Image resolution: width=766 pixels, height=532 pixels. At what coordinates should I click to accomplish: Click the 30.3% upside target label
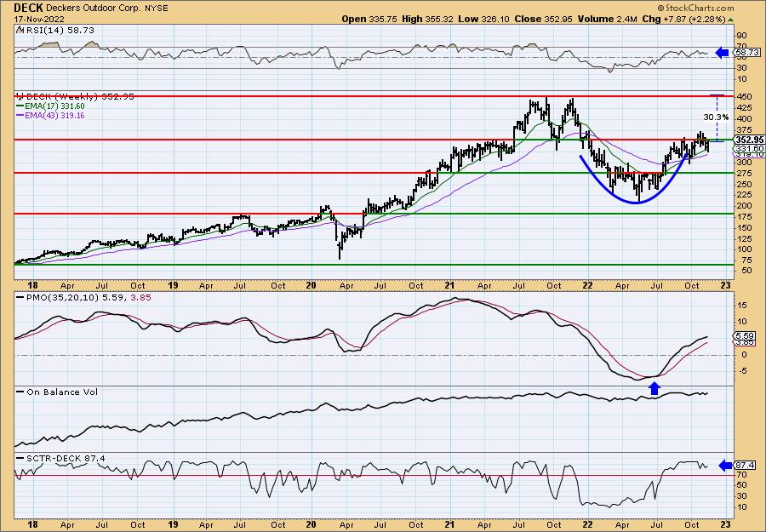coord(716,117)
